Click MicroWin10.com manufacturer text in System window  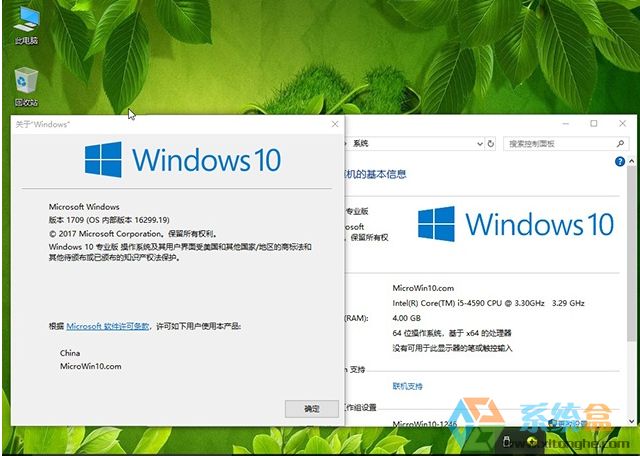(x=423, y=288)
